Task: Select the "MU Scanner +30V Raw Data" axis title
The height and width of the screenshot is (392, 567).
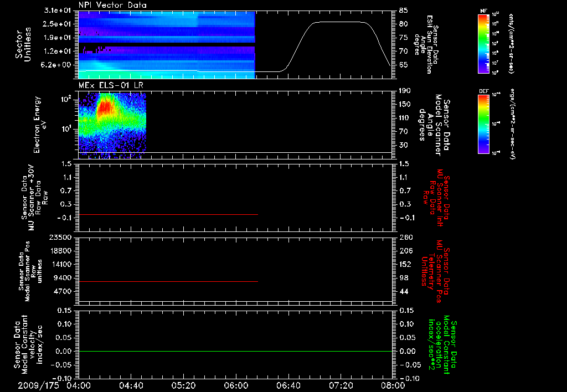Action: click(x=35, y=198)
